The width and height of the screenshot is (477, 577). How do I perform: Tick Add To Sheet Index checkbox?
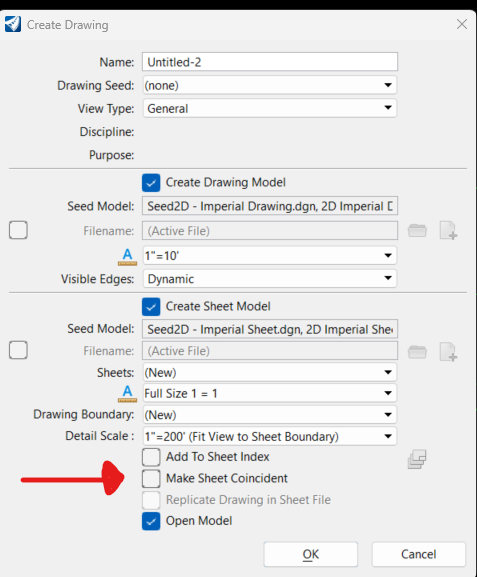click(151, 457)
